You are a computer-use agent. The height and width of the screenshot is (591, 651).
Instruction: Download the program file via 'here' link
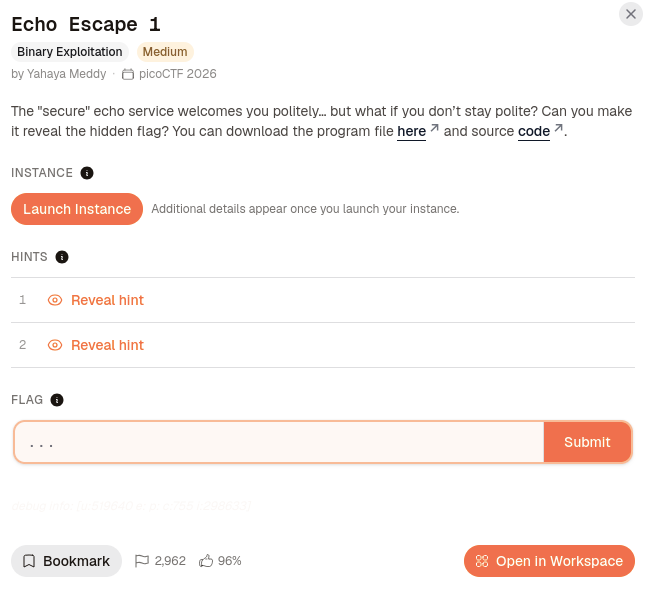(x=411, y=131)
